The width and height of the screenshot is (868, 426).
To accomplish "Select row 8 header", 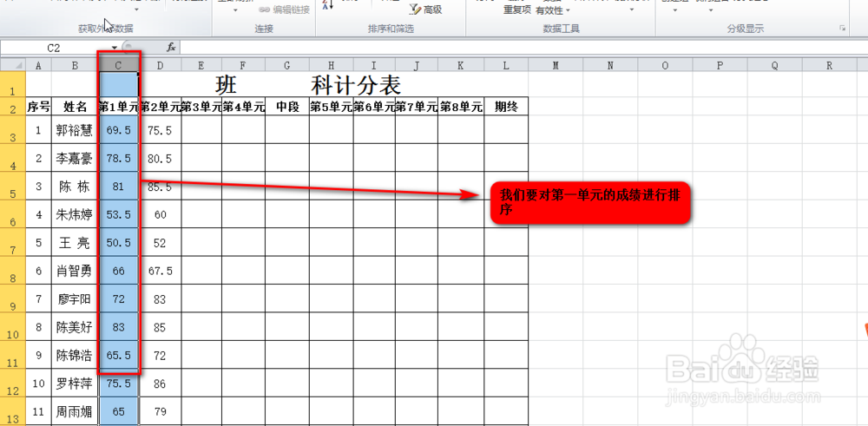I will click(x=13, y=271).
